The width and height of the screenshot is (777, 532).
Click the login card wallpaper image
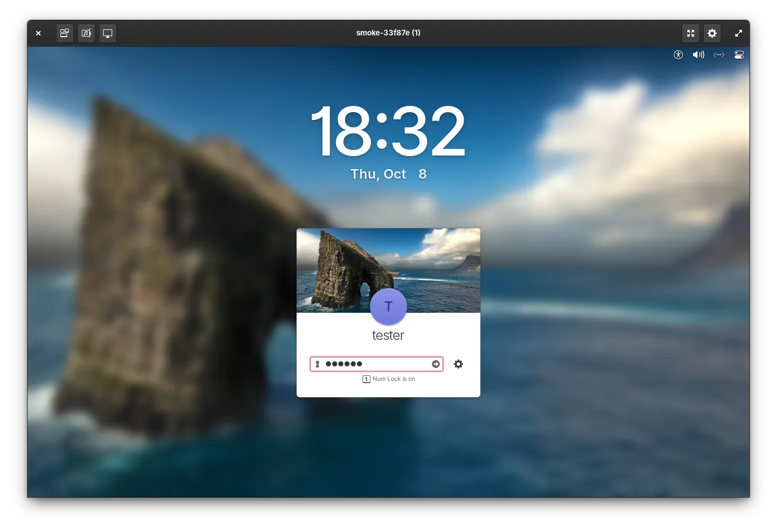[x=388, y=271]
